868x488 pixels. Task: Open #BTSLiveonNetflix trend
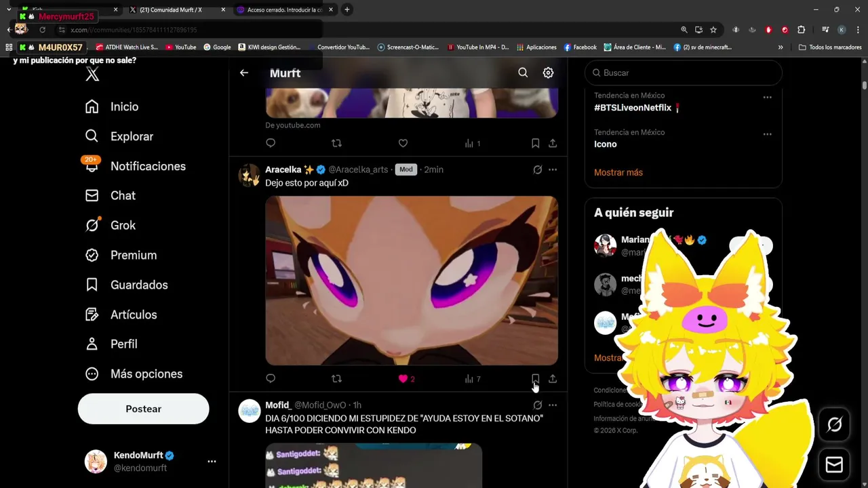pos(637,108)
